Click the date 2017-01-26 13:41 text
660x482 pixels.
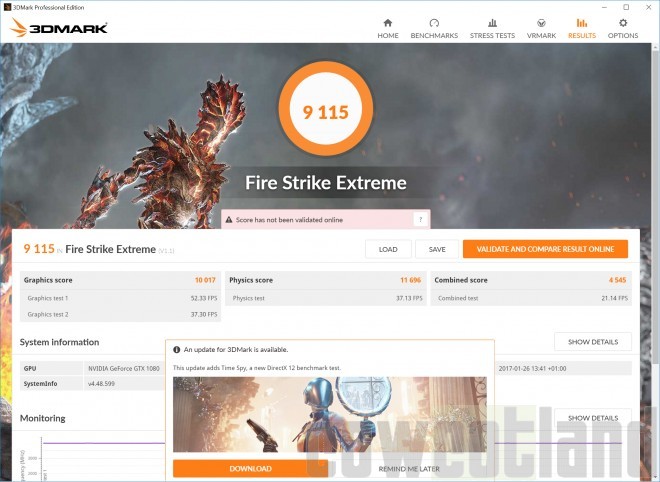click(532, 368)
